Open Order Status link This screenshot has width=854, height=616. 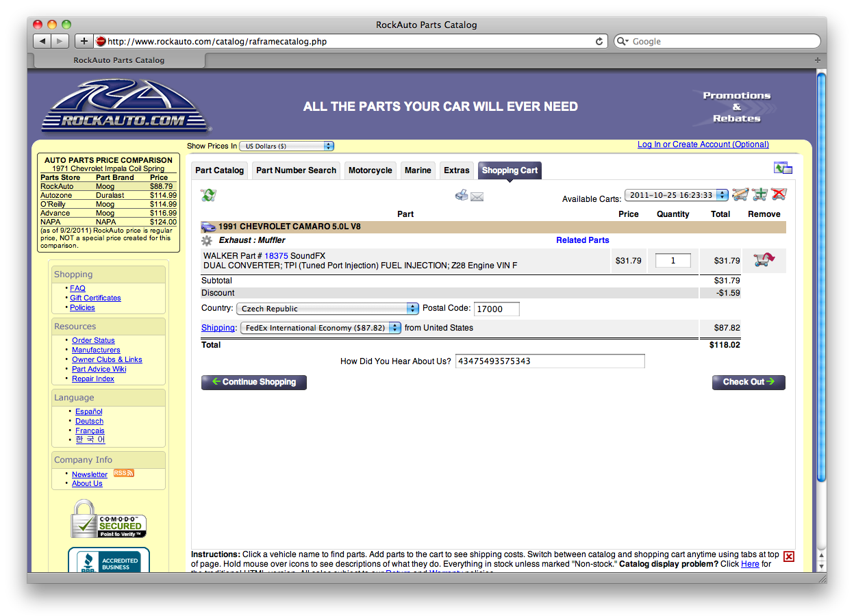(93, 341)
